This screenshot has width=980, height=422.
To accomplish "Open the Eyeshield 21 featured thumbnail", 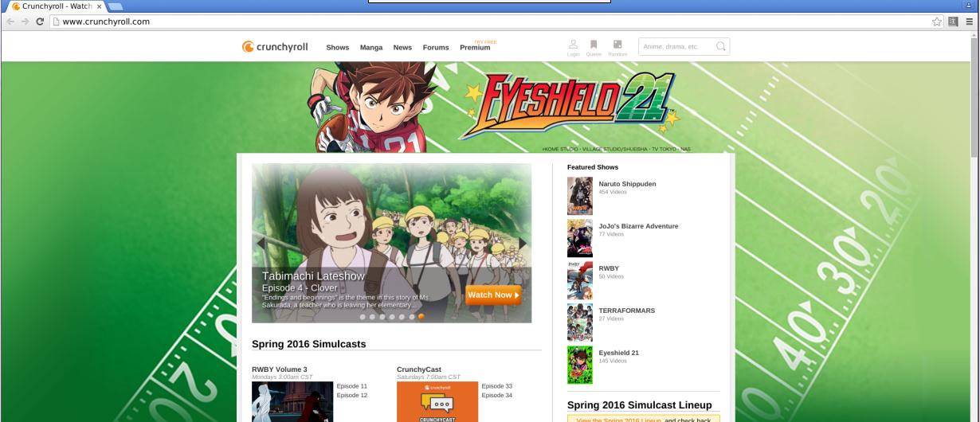I will (580, 365).
